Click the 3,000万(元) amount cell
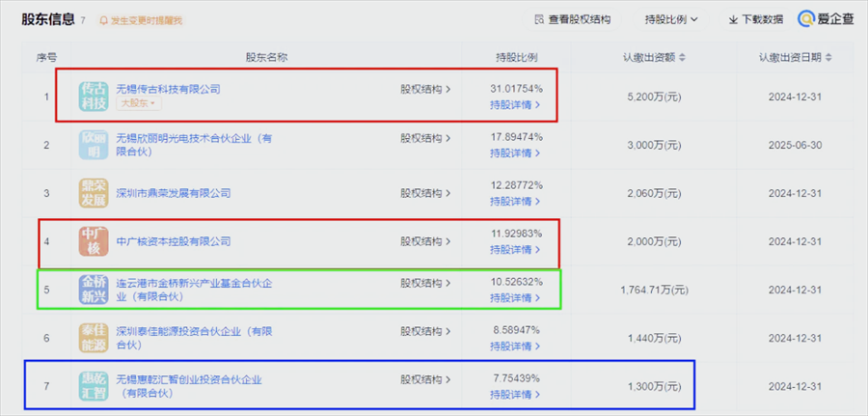 tap(654, 145)
